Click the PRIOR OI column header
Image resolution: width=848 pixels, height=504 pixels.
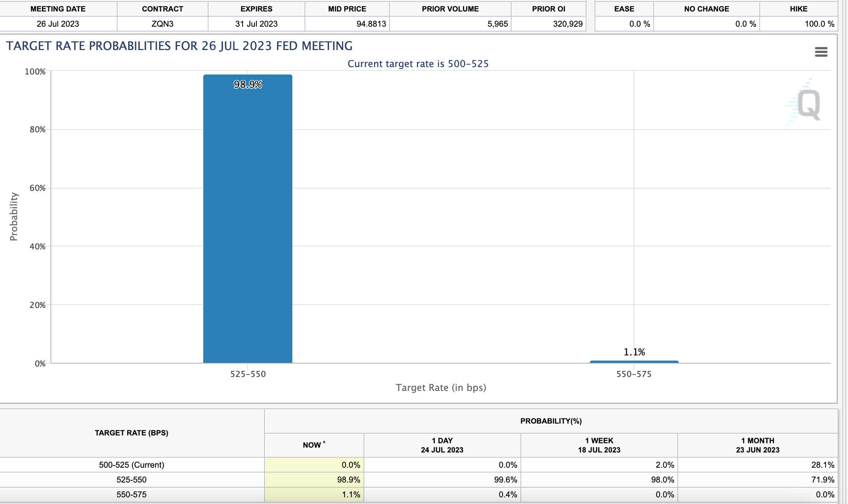548,9
